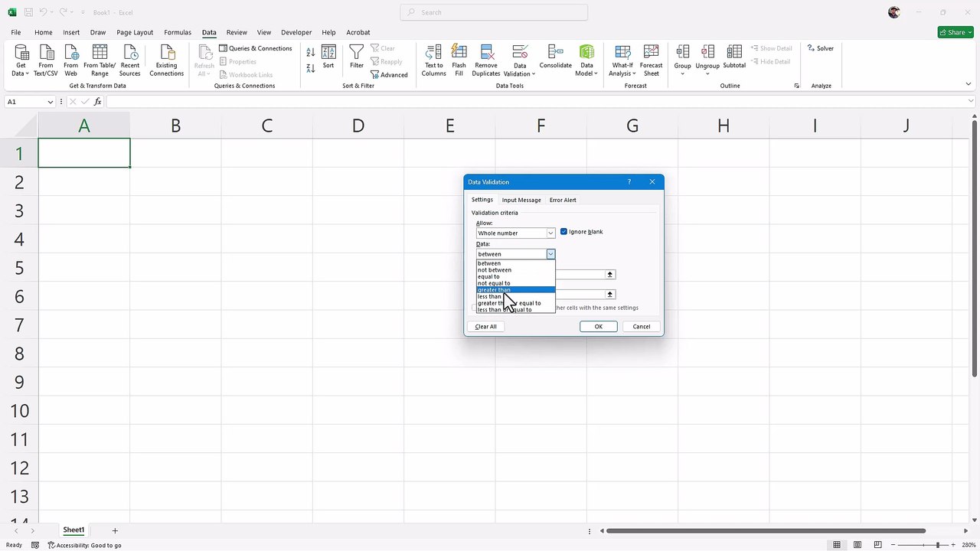Uncheck the Ignore blank checkbox
Screen dimensions: 980x551
564,232
